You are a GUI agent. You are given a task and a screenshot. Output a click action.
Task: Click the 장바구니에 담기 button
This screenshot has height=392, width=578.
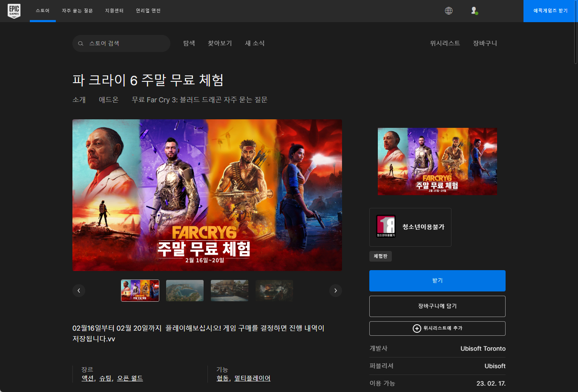[x=437, y=306]
